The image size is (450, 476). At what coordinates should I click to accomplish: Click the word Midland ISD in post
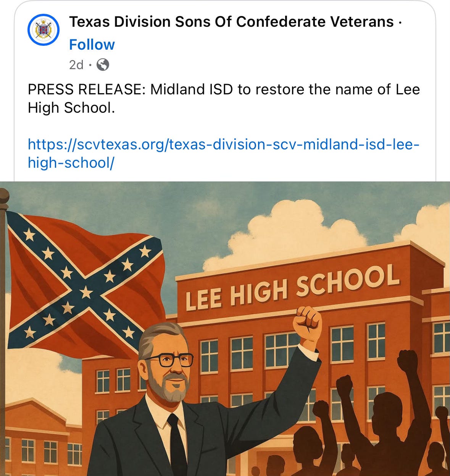pos(192,89)
